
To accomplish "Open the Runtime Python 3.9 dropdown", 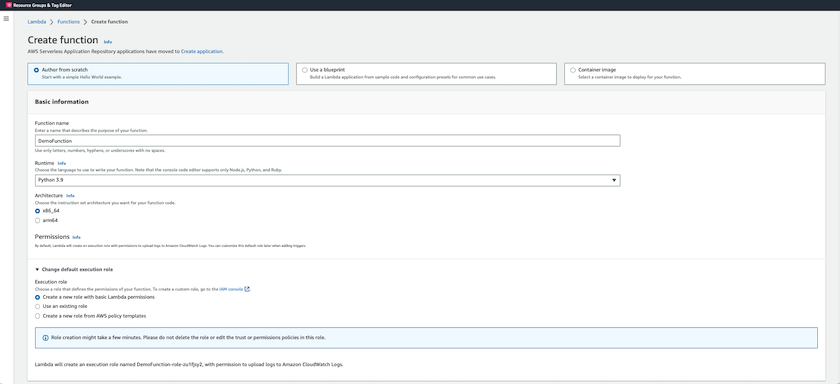I will [327, 180].
